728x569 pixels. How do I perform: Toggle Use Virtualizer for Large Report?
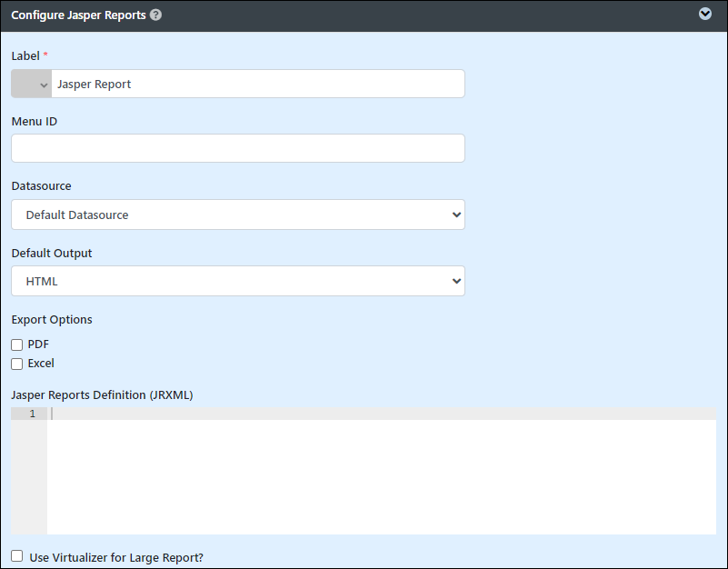click(16, 556)
